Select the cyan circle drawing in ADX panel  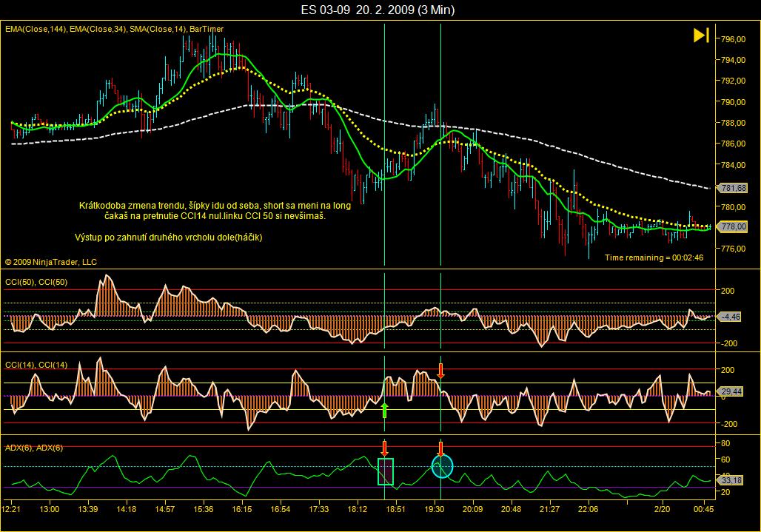click(442, 466)
